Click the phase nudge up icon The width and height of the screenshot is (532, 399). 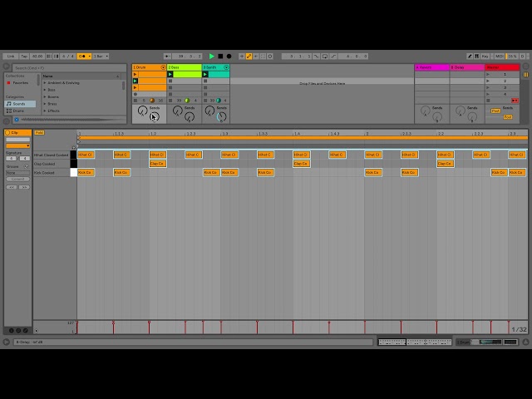[x=56, y=56]
